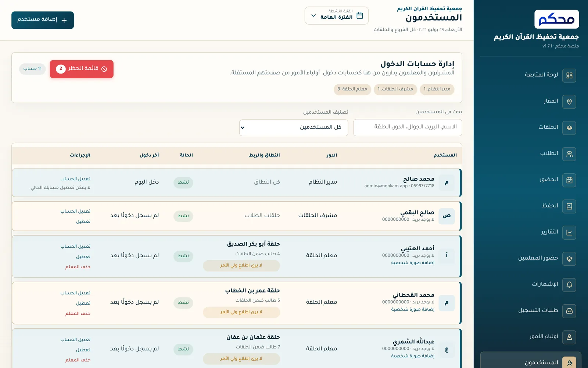
Task: Click حلقة عمر بن الخطاب text
Action: pos(252,291)
